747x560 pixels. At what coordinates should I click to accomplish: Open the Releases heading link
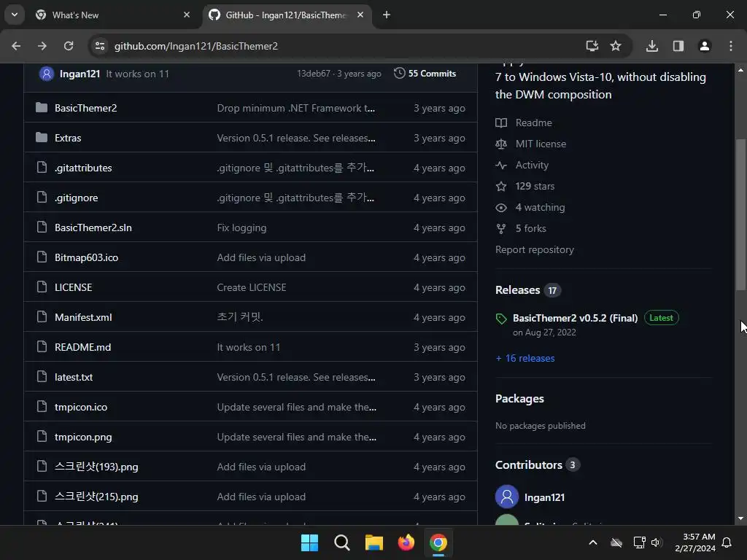pos(528,290)
